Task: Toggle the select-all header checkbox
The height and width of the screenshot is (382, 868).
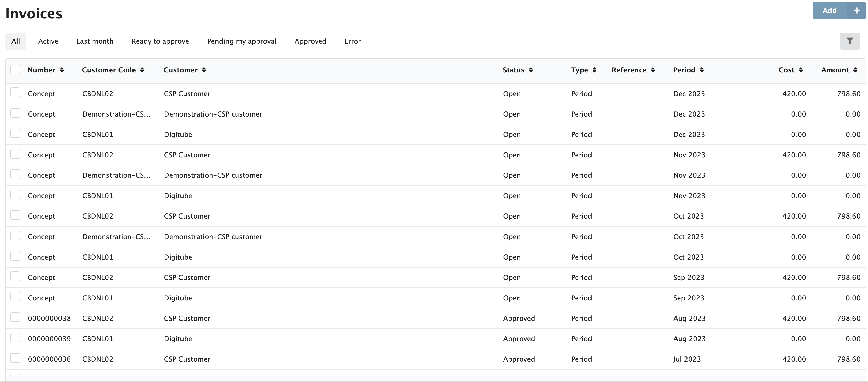Action: coord(16,70)
